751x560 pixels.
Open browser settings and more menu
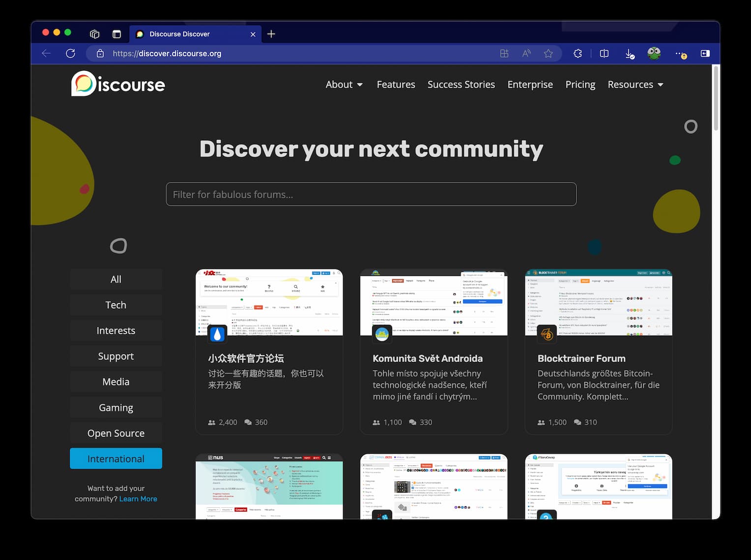pos(680,54)
